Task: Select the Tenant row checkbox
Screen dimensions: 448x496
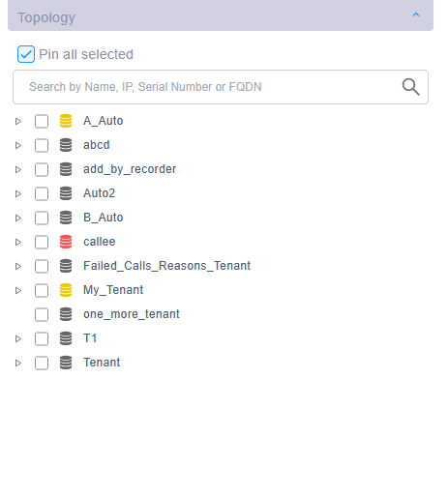Action: pyautogui.click(x=42, y=363)
